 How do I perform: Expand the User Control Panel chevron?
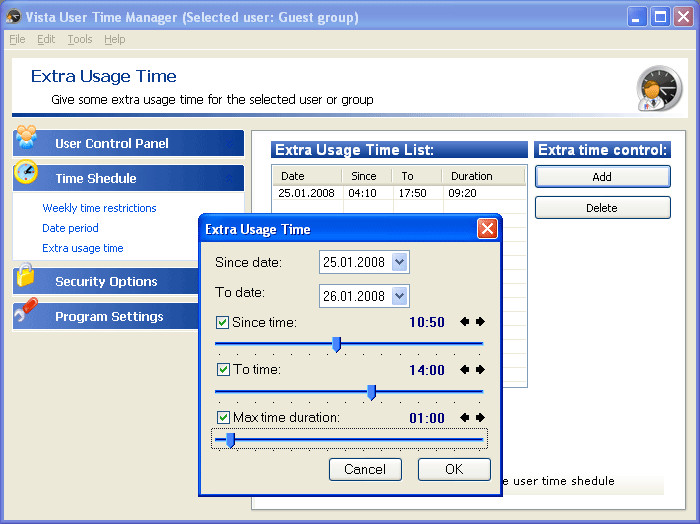tap(229, 143)
